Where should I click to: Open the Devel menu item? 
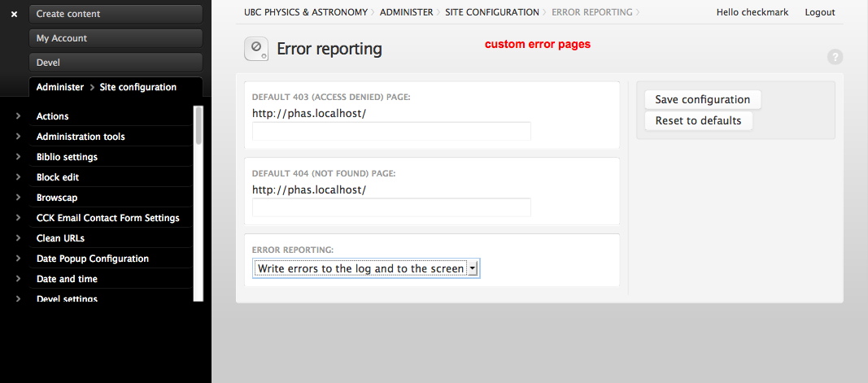click(116, 63)
